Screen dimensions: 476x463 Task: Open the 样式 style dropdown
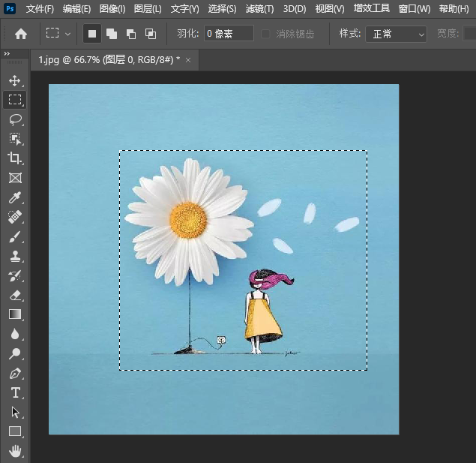[396, 34]
